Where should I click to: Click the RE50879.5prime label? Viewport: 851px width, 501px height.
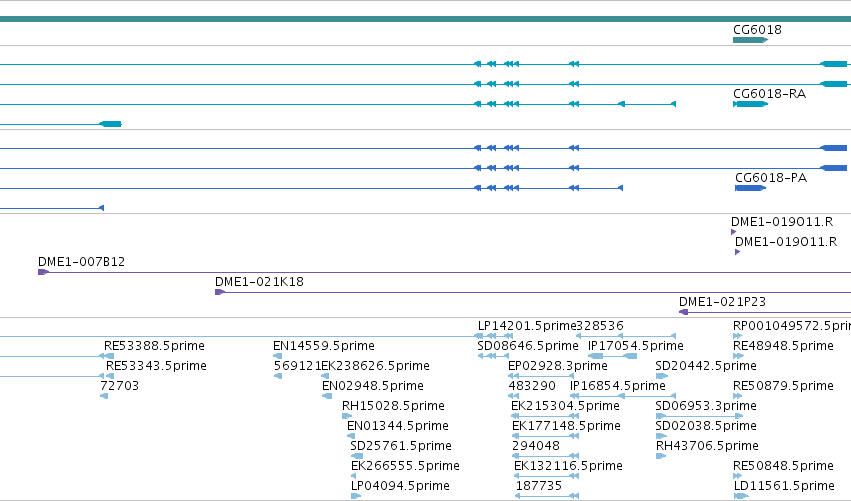(783, 386)
